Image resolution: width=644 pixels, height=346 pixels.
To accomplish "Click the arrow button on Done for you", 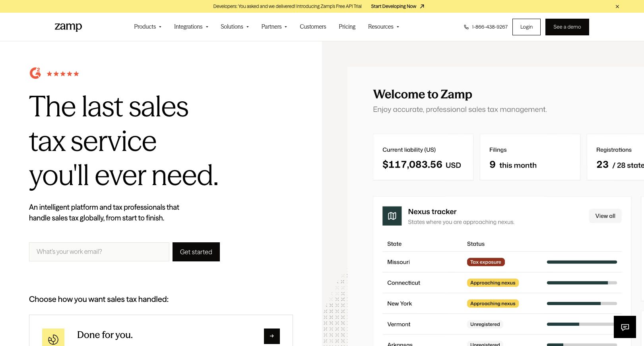I will click(x=272, y=336).
